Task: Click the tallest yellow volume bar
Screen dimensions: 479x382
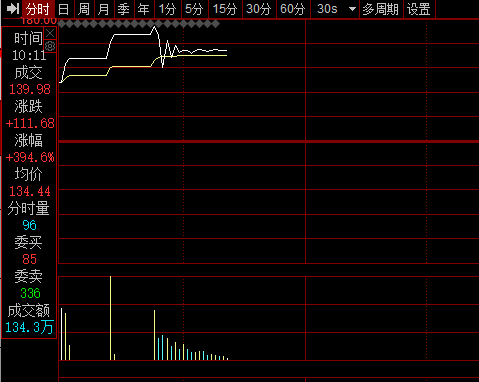Action: click(110, 318)
